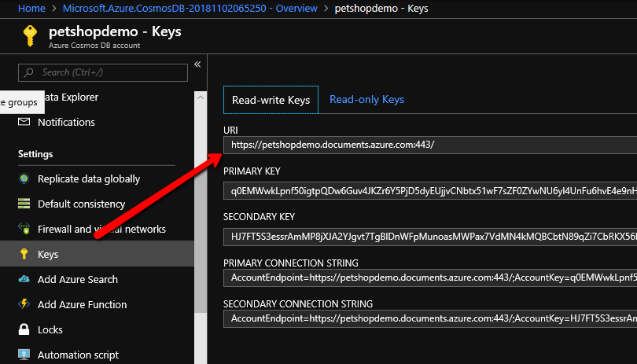The height and width of the screenshot is (364, 637).
Task: Open Firewall and virtual networks
Action: (x=101, y=229)
